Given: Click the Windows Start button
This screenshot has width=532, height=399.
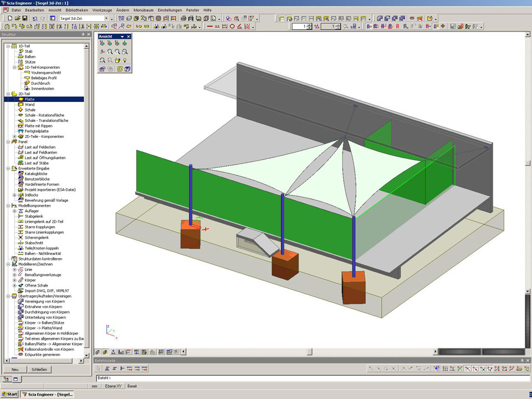Looking at the screenshot, I should point(10,395).
